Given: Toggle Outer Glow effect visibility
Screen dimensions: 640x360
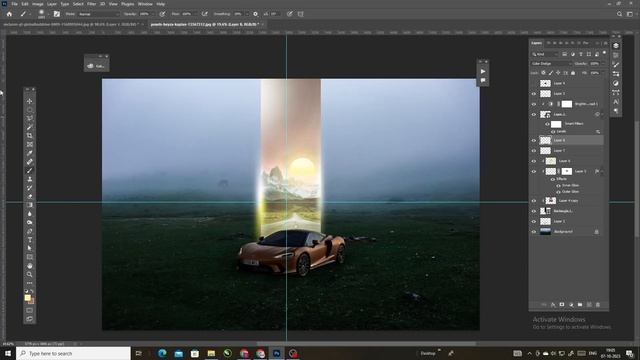Looking at the screenshot, I should pyautogui.click(x=558, y=191).
